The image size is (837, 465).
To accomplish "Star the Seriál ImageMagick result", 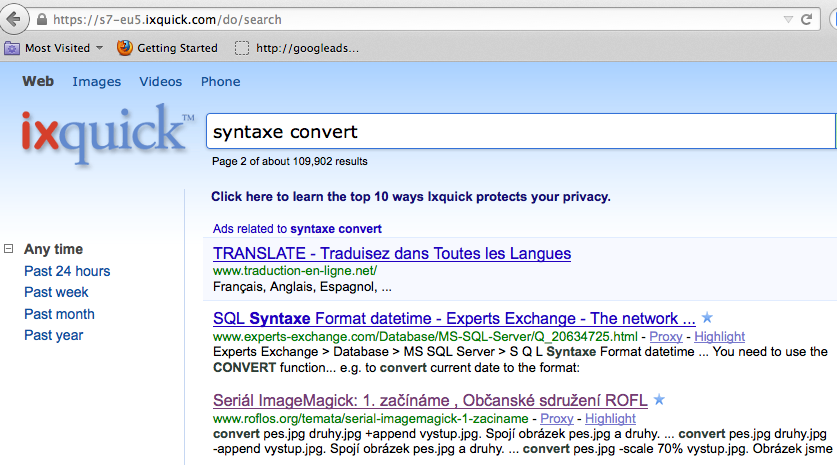I will click(x=659, y=399).
